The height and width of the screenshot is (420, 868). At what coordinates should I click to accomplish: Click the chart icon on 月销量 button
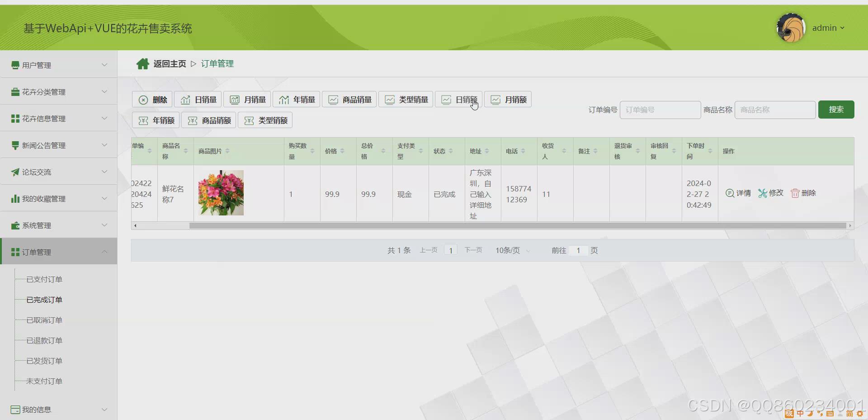[235, 100]
